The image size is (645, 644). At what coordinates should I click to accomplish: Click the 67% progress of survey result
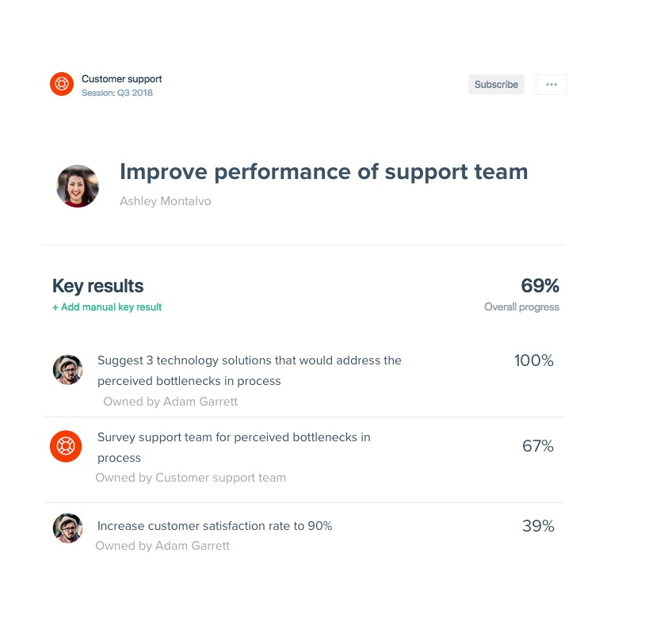pyautogui.click(x=537, y=446)
